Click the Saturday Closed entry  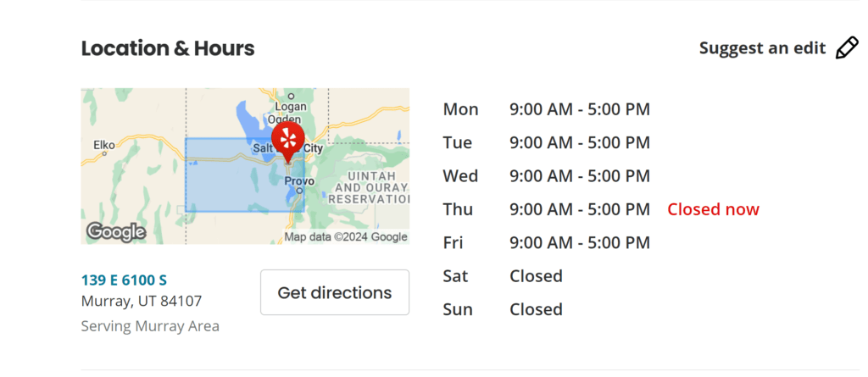pyautogui.click(x=536, y=275)
